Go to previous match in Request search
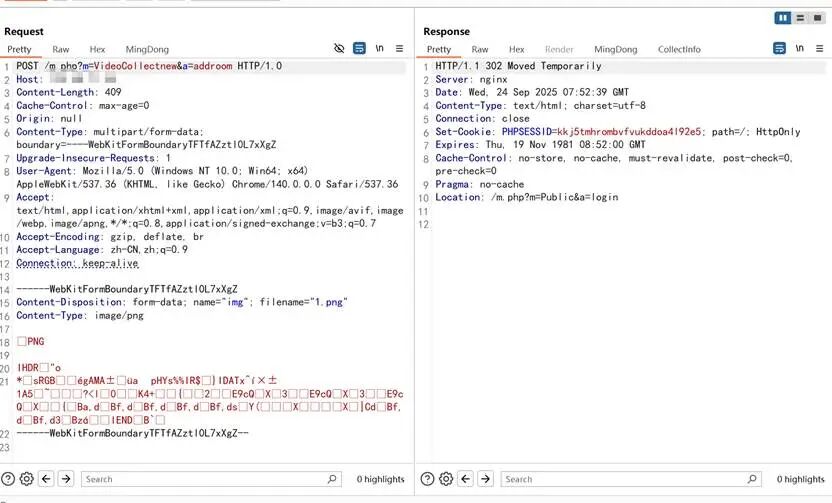 pyautogui.click(x=47, y=479)
